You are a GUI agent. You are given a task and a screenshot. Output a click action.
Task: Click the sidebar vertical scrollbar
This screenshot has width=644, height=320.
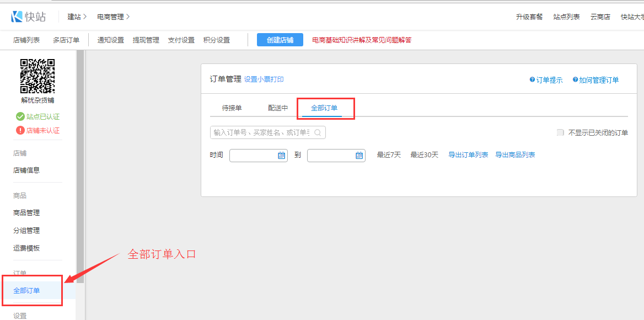[80, 166]
